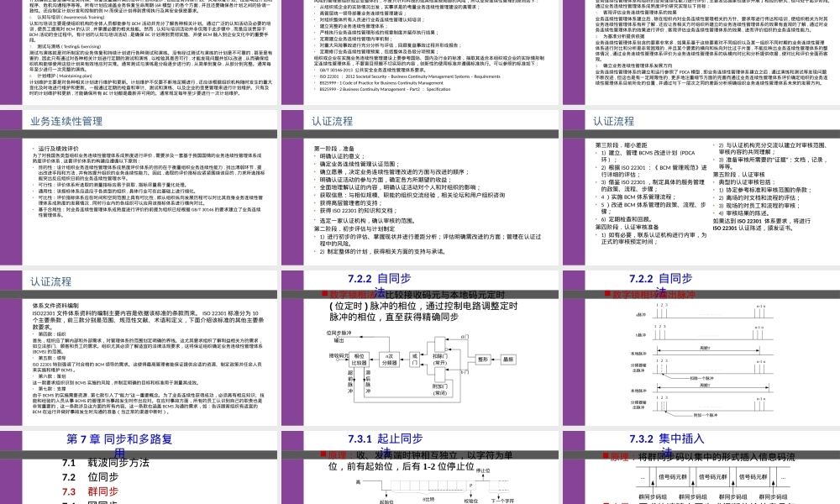This screenshot has height=504, width=840.
Task: Click the 第二阶段,初步评估与计划制定 heading
Action: (x=354, y=228)
